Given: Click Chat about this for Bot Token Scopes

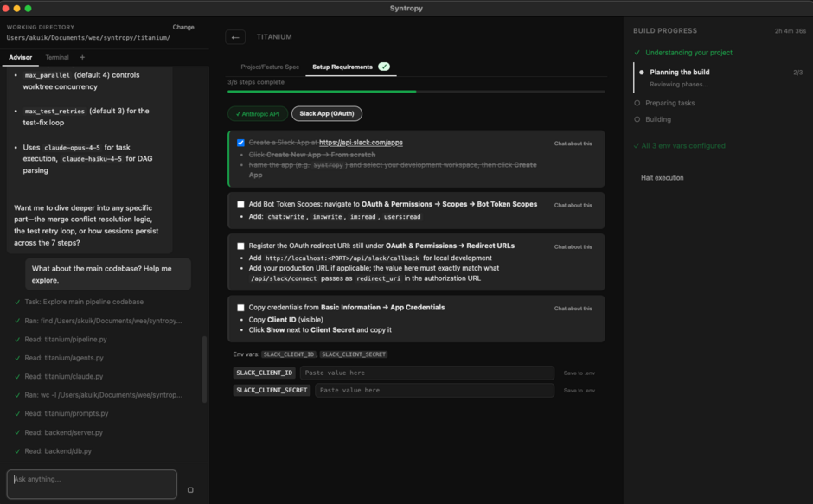Looking at the screenshot, I should (573, 206).
